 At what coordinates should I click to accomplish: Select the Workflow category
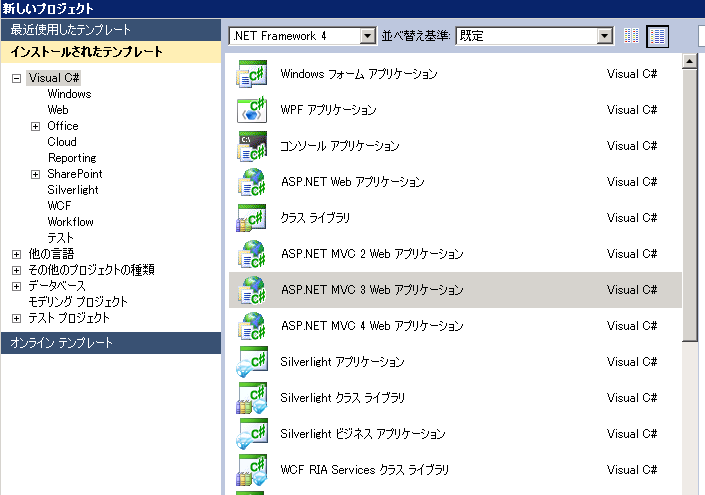(71, 222)
